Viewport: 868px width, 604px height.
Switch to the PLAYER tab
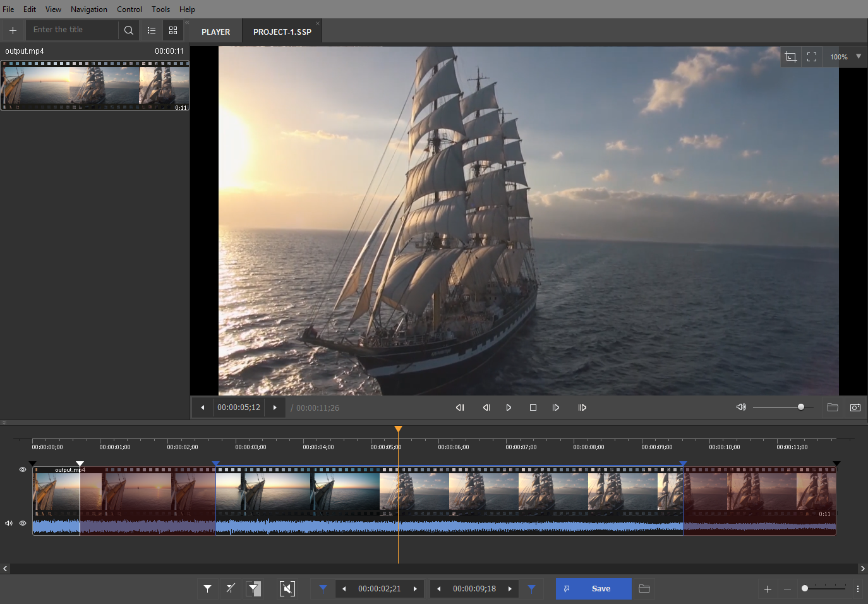(215, 32)
